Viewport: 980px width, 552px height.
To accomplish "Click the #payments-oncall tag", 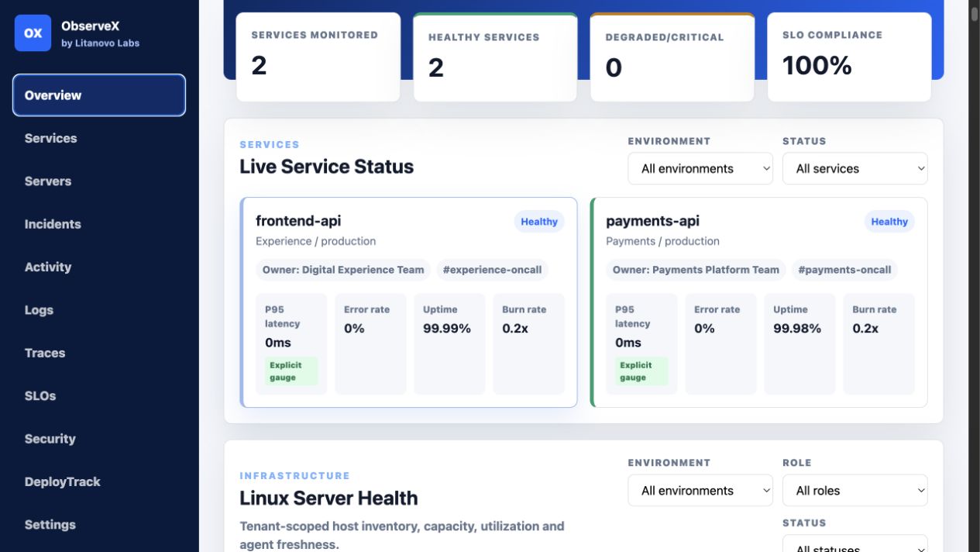I will [844, 270].
